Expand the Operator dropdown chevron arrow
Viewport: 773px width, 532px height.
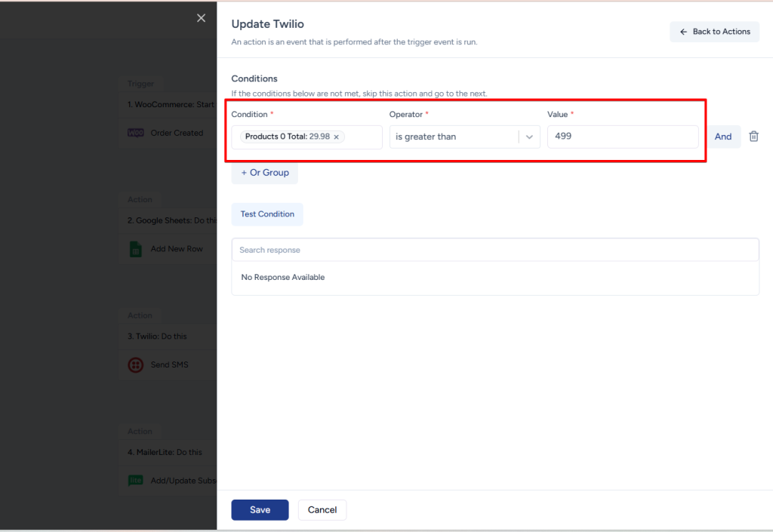click(529, 137)
